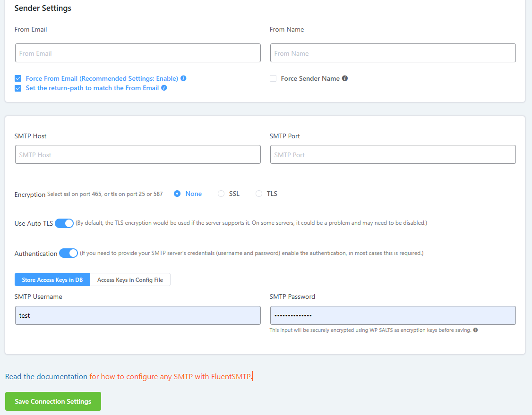Click info icon next to Force Sender Name
This screenshot has width=532, height=415.
pos(345,78)
